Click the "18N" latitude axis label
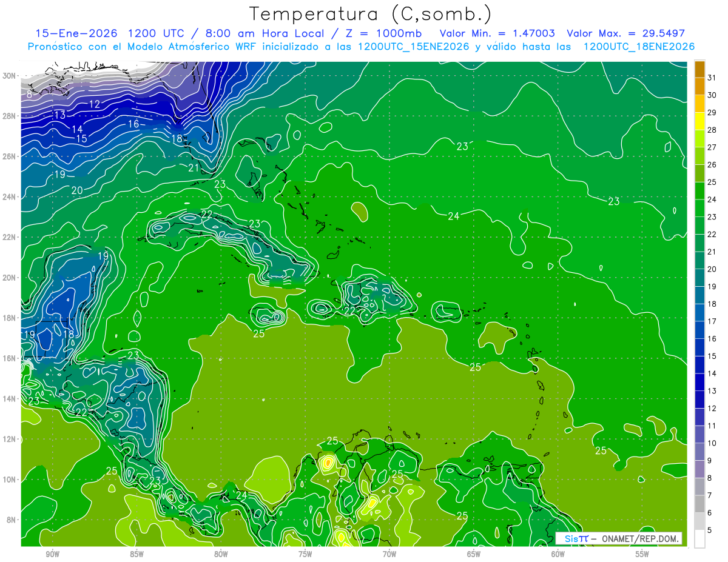 tap(10, 318)
